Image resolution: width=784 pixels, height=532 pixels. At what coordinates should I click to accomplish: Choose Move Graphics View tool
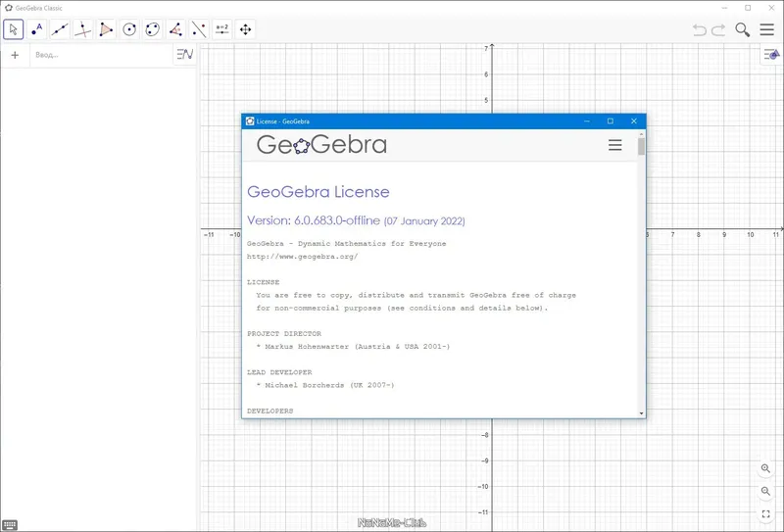click(x=246, y=29)
